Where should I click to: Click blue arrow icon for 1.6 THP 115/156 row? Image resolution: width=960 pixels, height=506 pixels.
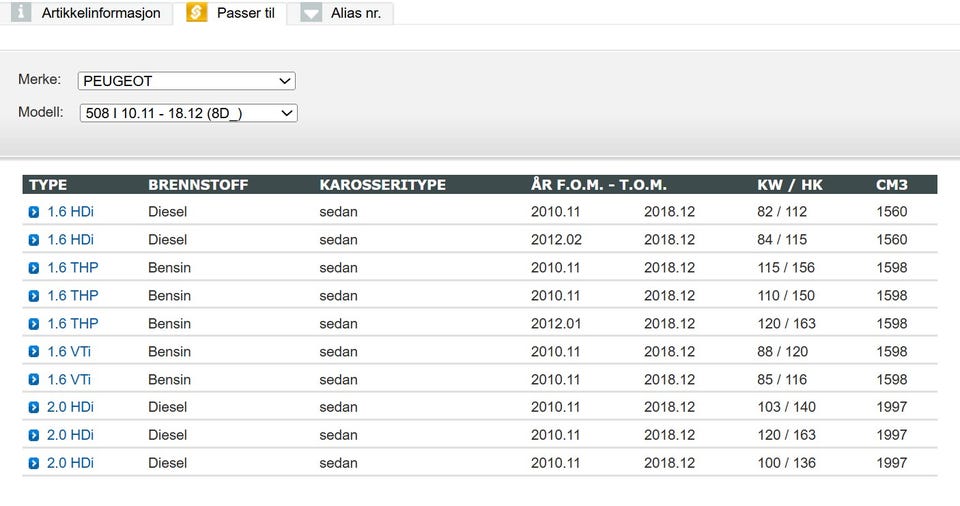pos(34,268)
